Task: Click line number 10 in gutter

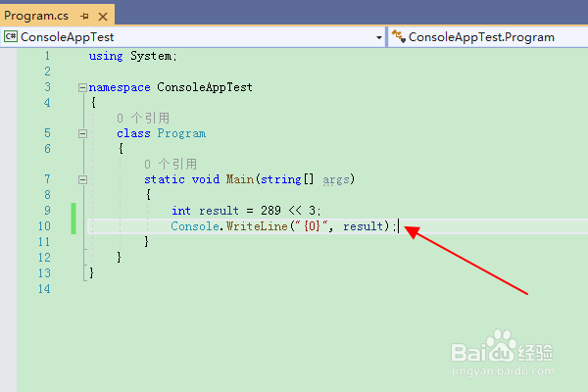Action: pyautogui.click(x=44, y=226)
